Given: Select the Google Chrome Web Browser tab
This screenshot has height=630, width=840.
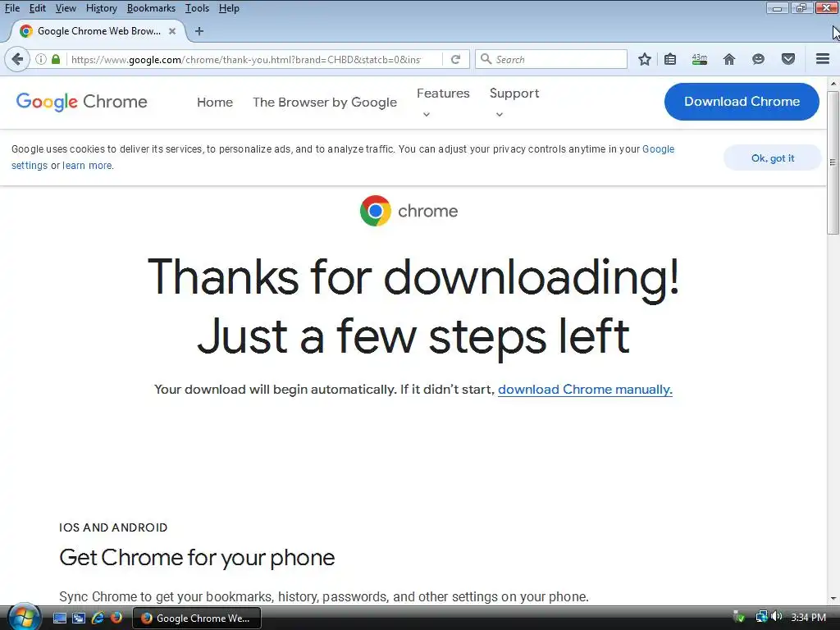Looking at the screenshot, I should pos(98,31).
